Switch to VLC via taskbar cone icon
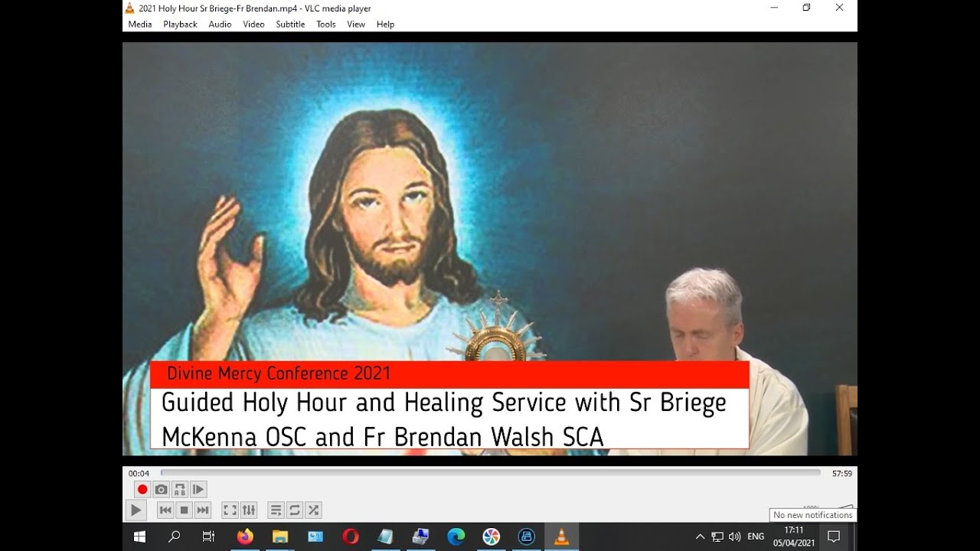This screenshot has height=551, width=980. pos(562,537)
